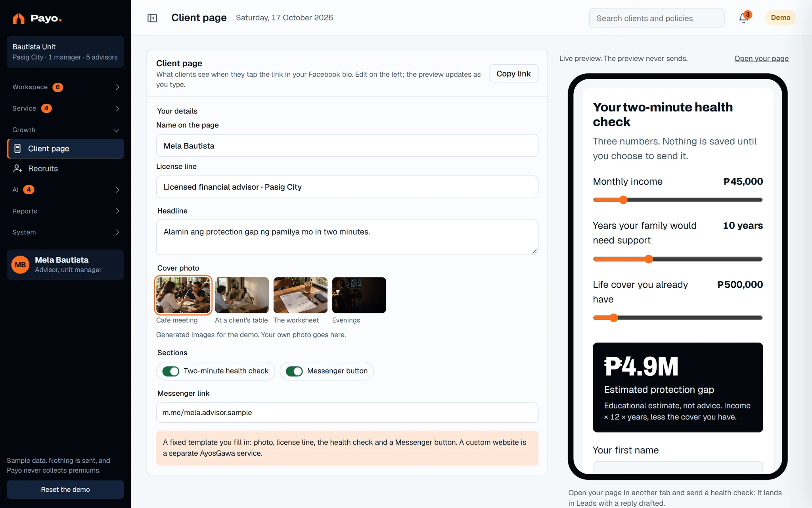Click the AI badge showing 4
The image size is (812, 508).
tap(29, 190)
